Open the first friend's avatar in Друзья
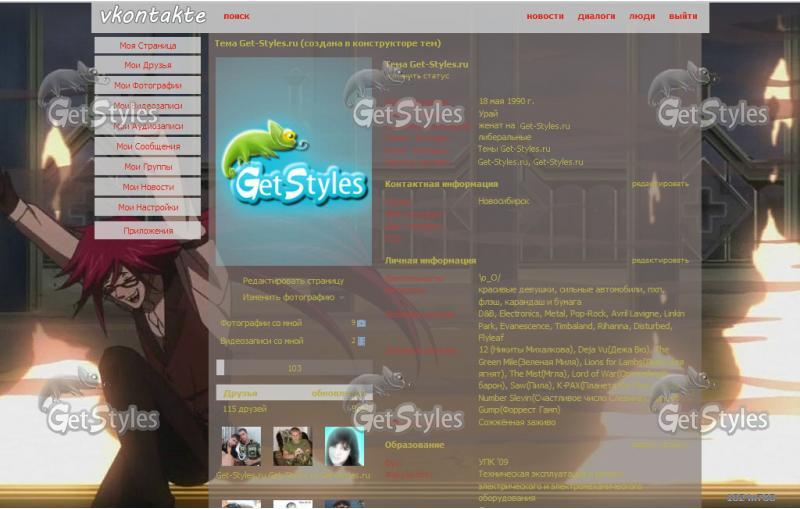800x509 pixels. (241, 447)
